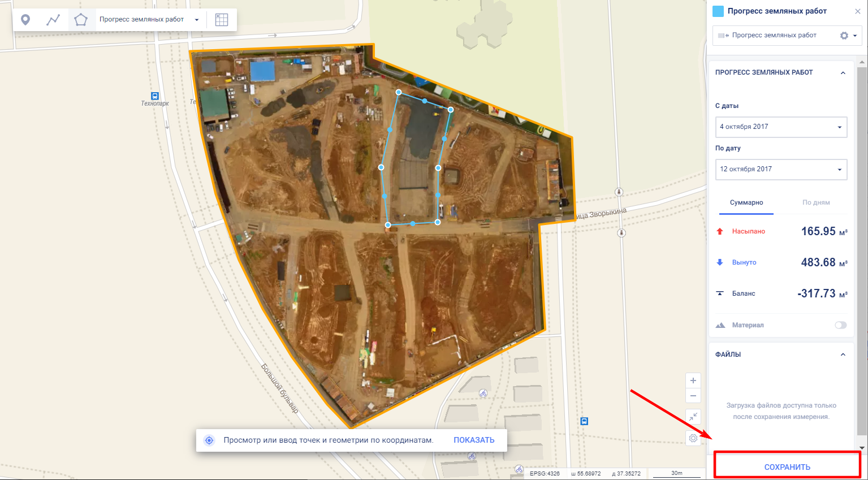This screenshot has height=480, width=868.
Task: Collapse the Прогресс земляных работ section
Action: 843,73
